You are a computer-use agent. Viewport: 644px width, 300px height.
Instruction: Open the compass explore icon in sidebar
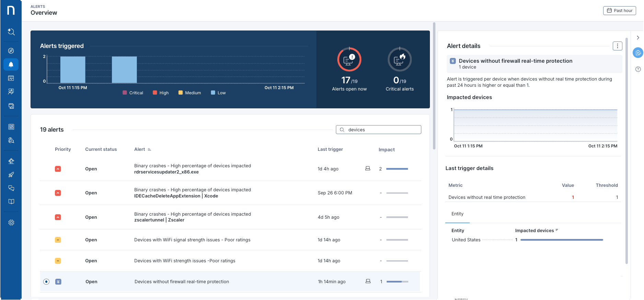(x=11, y=51)
